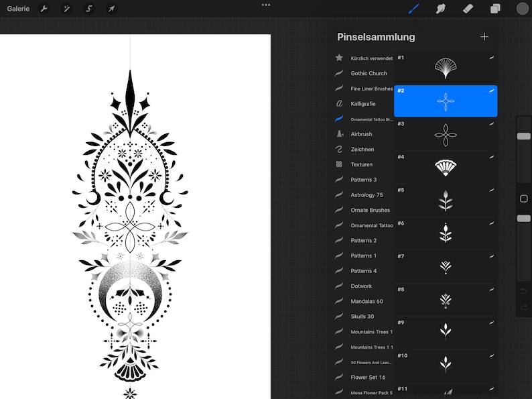Viewport: 532px width, 399px height.
Task: Choose brush #1 fan shell stamp
Action: point(446,68)
